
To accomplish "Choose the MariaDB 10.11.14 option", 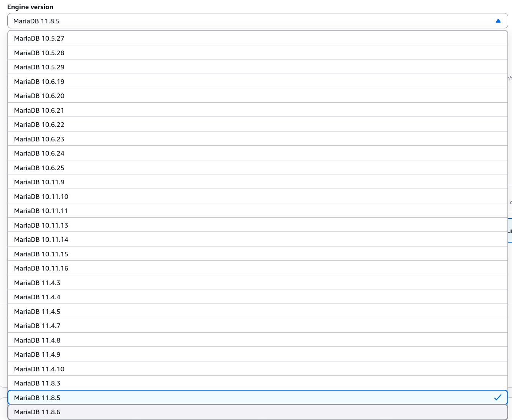I will pos(41,240).
